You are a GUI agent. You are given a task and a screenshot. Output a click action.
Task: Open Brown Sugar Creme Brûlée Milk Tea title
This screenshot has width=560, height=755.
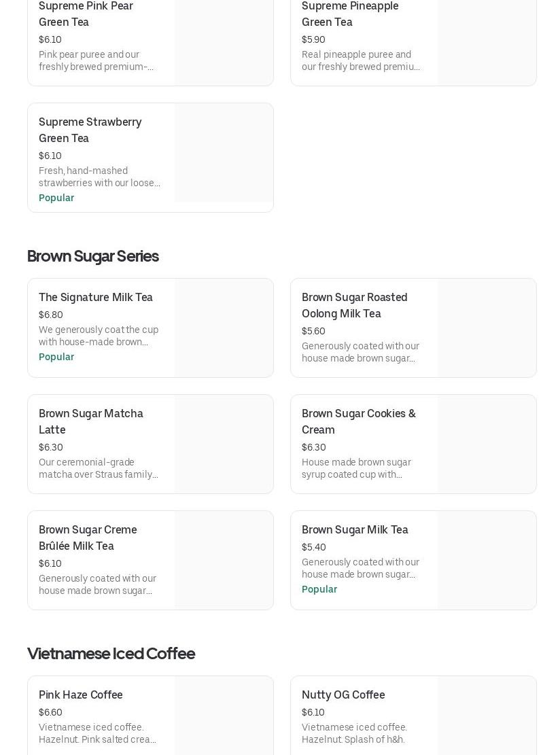point(88,538)
